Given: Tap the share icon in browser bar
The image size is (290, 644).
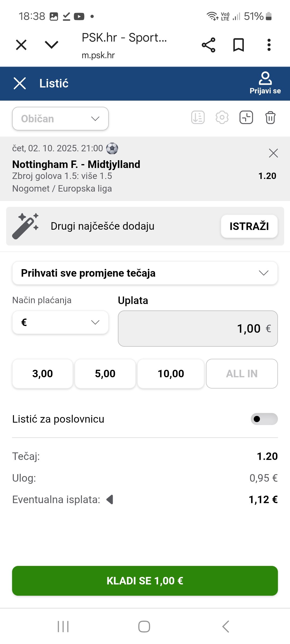Looking at the screenshot, I should [x=209, y=45].
